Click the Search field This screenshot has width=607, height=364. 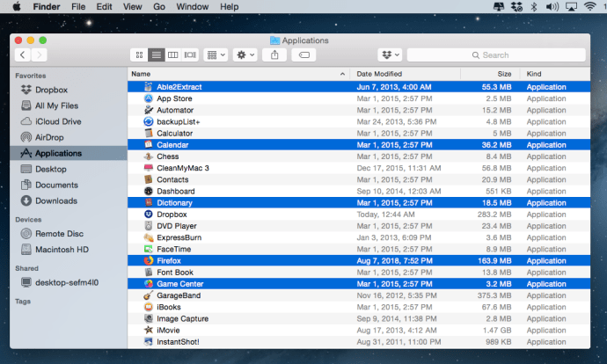point(497,55)
